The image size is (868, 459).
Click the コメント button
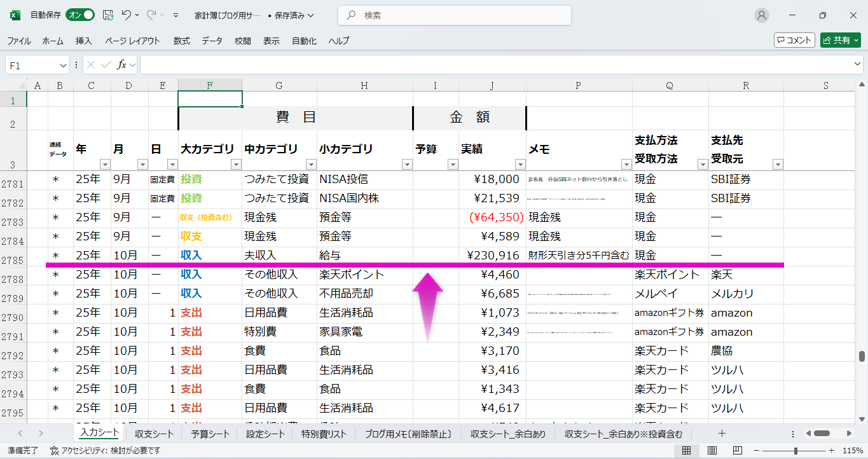point(794,40)
